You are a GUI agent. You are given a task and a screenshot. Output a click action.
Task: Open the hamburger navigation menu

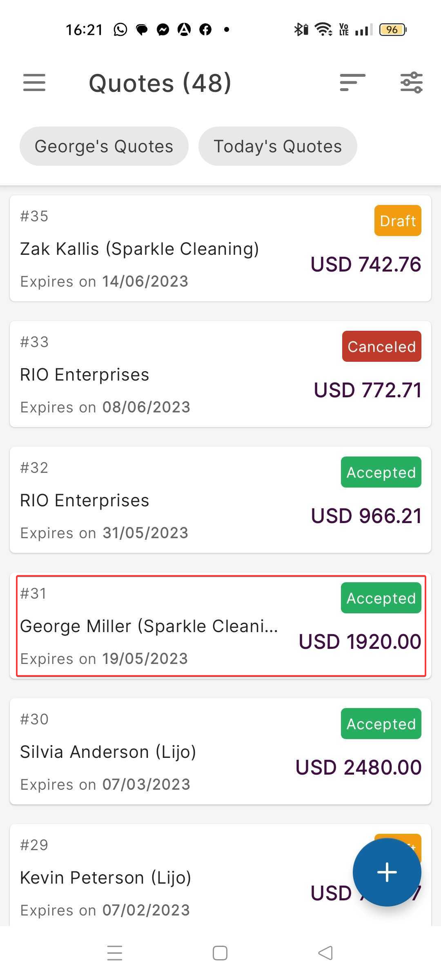(x=34, y=83)
